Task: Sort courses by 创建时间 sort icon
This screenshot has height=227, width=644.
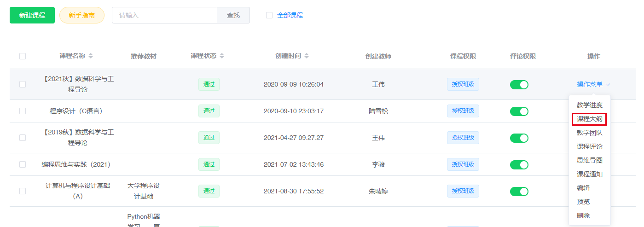Action: coord(307,56)
